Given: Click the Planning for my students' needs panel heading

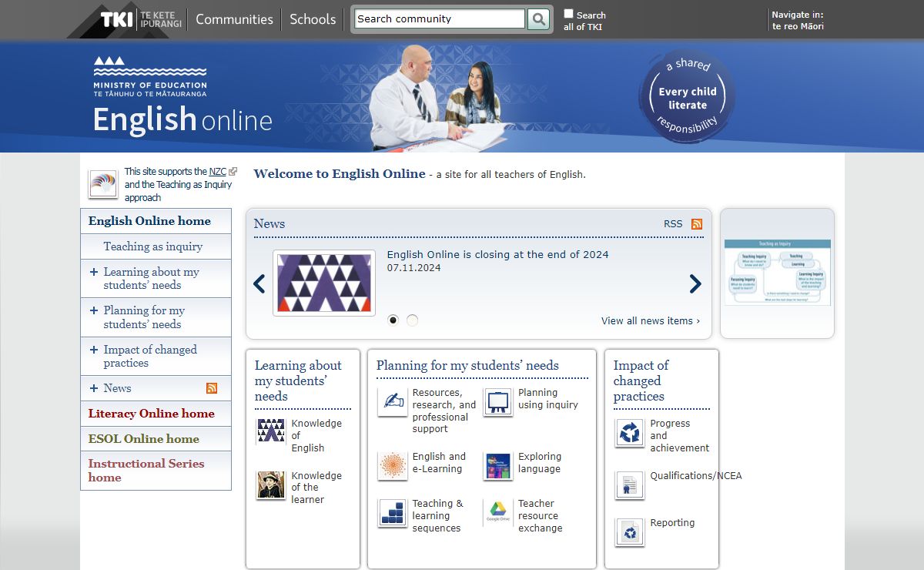Looking at the screenshot, I should (x=467, y=366).
